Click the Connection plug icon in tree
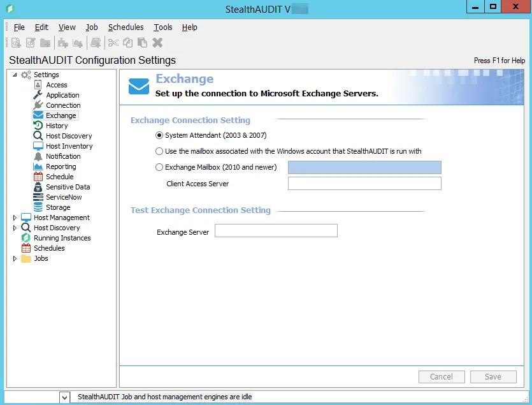The width and height of the screenshot is (532, 405). coord(38,105)
